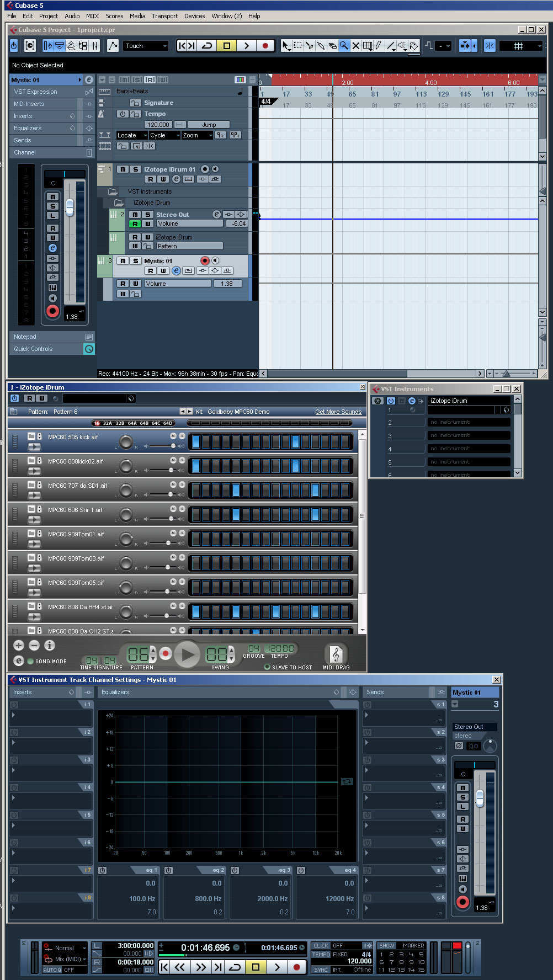Click the CLICK metronome button on transport
The width and height of the screenshot is (553, 980).
[321, 945]
